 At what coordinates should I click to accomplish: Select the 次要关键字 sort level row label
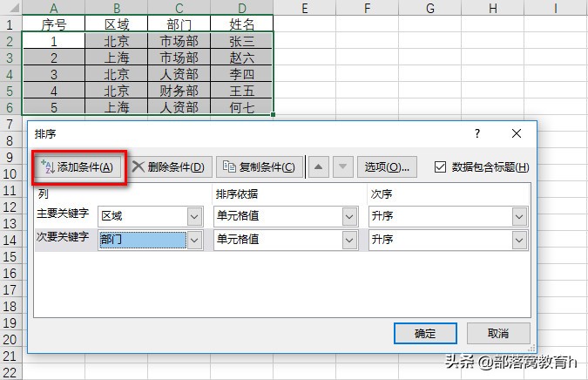(63, 237)
